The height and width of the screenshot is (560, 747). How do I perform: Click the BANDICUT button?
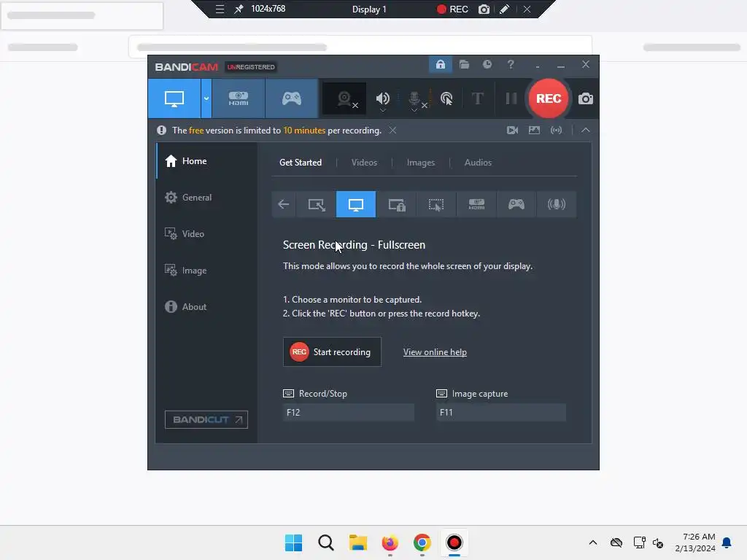(x=206, y=419)
